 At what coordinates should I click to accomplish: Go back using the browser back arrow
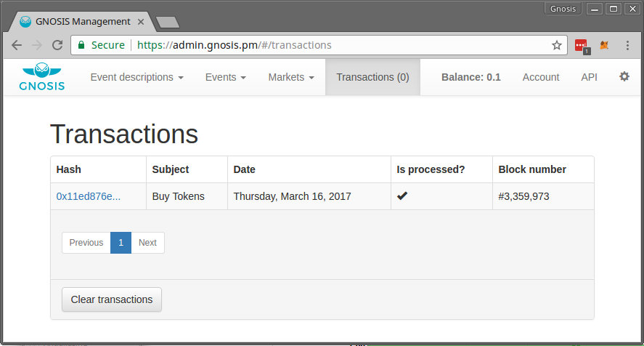tap(17, 45)
